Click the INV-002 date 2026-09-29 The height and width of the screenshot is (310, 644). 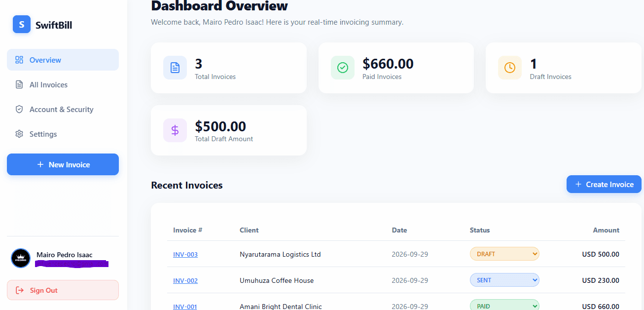pos(410,280)
